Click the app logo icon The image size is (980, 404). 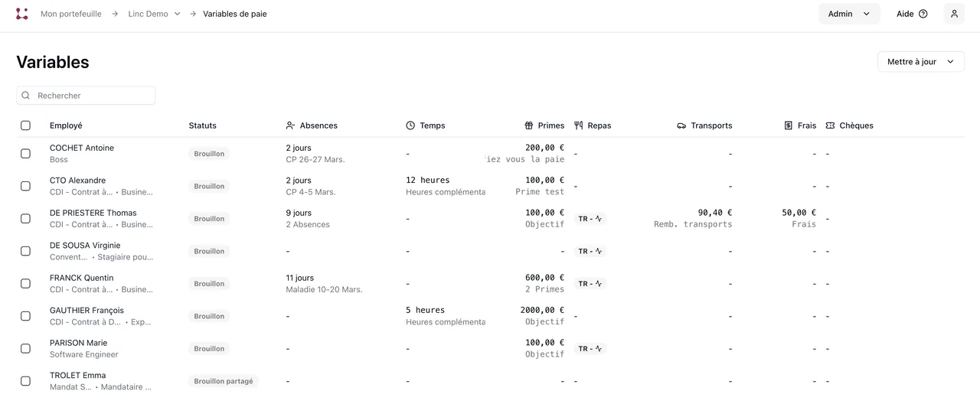pos(22,14)
